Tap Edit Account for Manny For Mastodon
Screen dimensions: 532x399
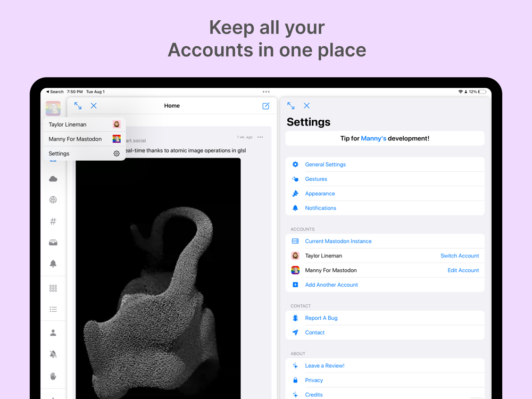coord(463,270)
